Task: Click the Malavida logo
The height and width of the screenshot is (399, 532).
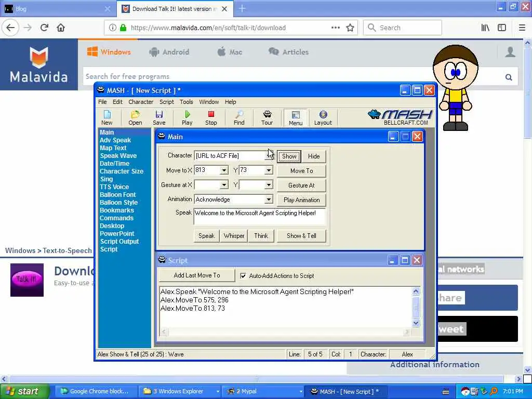Action: pos(38,64)
